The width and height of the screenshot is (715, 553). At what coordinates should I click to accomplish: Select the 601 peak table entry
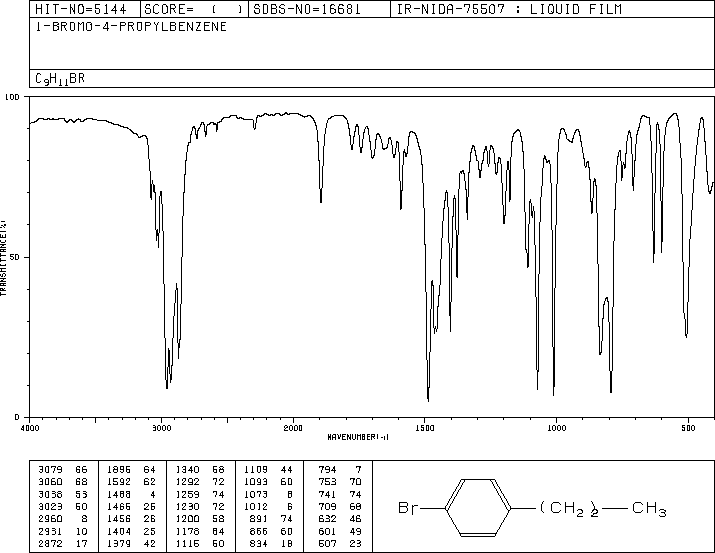(327, 531)
